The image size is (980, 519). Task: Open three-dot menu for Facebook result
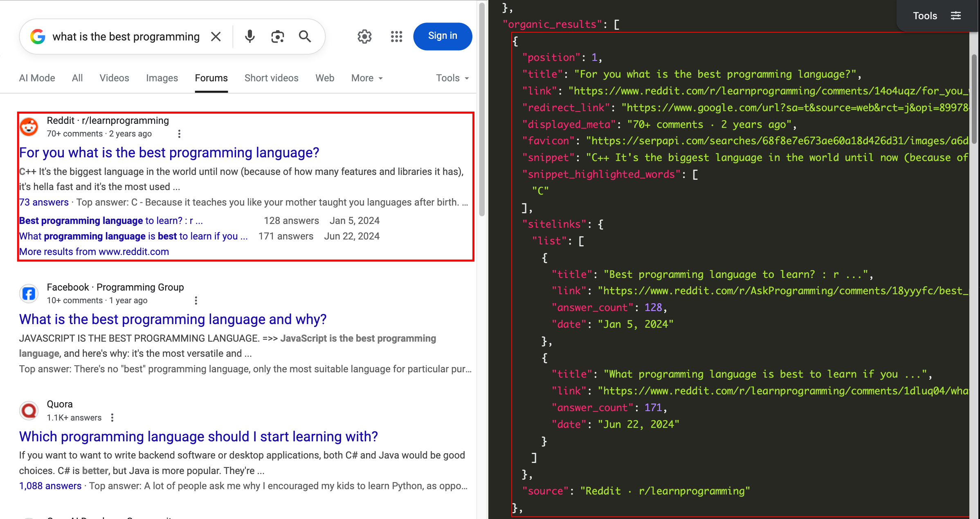point(196,300)
